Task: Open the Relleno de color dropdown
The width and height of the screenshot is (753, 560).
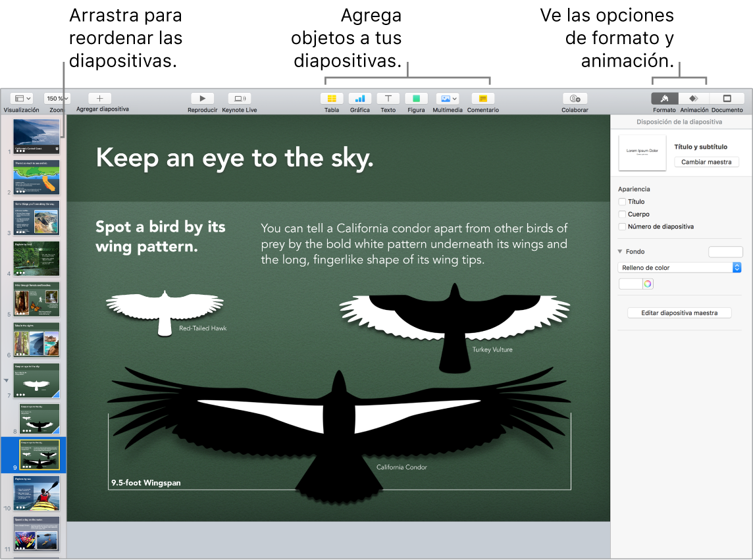Action: [679, 267]
